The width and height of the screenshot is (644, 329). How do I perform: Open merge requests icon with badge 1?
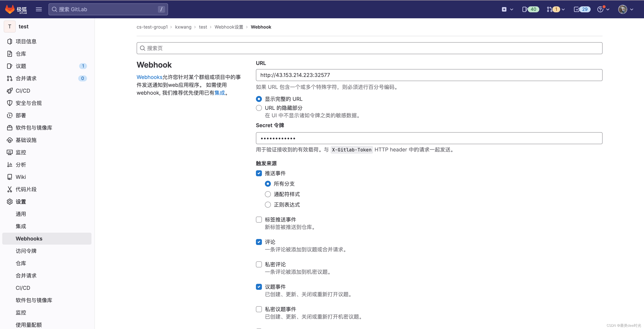pos(550,9)
